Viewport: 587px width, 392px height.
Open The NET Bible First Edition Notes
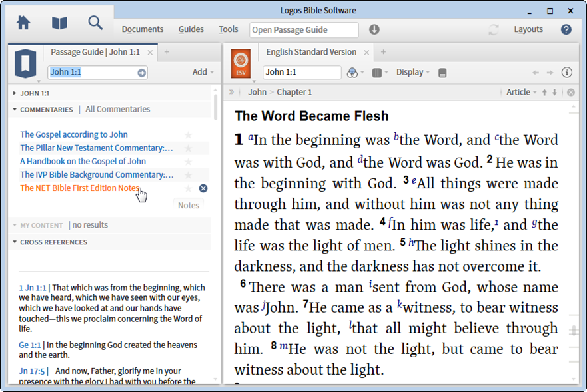80,188
